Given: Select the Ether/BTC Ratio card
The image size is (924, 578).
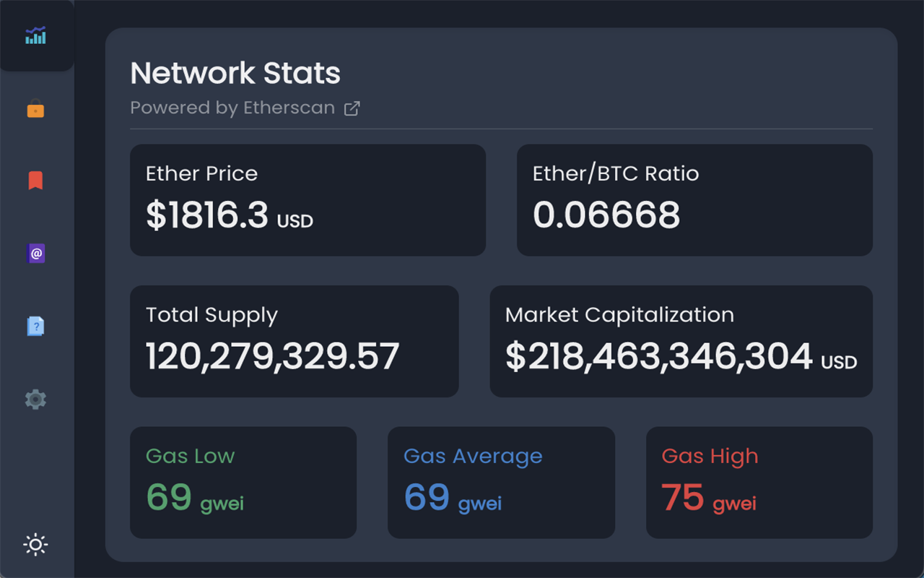Looking at the screenshot, I should [x=694, y=199].
